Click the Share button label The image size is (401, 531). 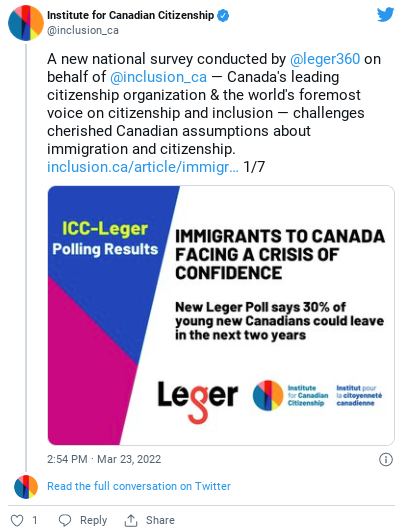tap(160, 520)
